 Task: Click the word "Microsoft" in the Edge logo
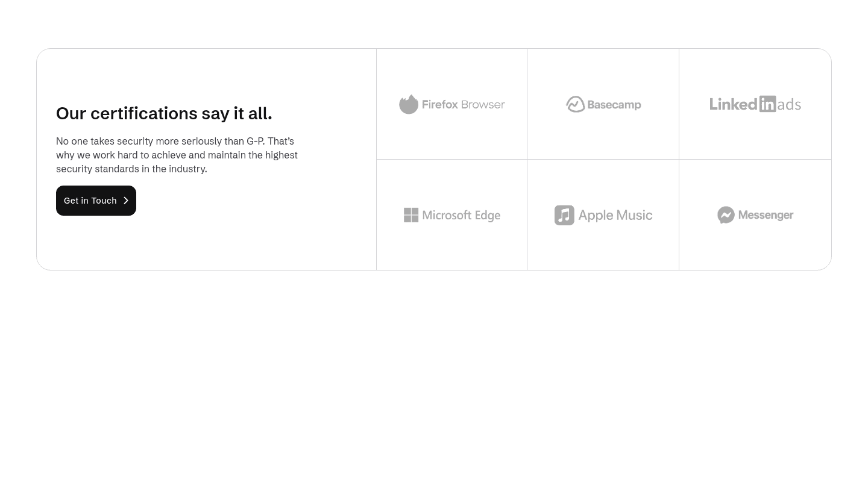pos(447,215)
